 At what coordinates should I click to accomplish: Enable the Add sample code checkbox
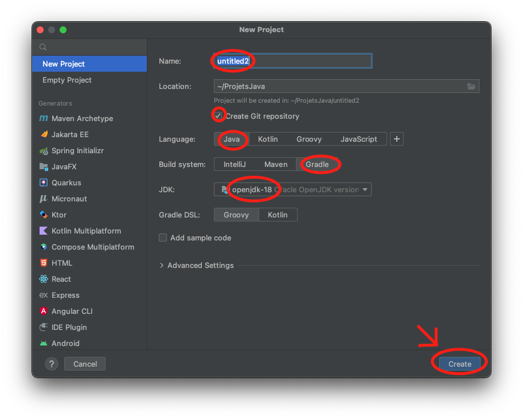point(163,238)
